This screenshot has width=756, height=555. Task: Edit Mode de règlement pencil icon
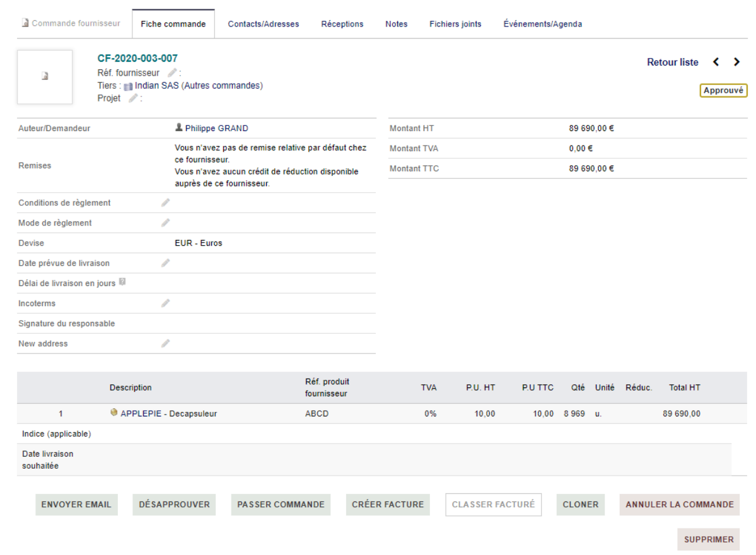pos(165,222)
